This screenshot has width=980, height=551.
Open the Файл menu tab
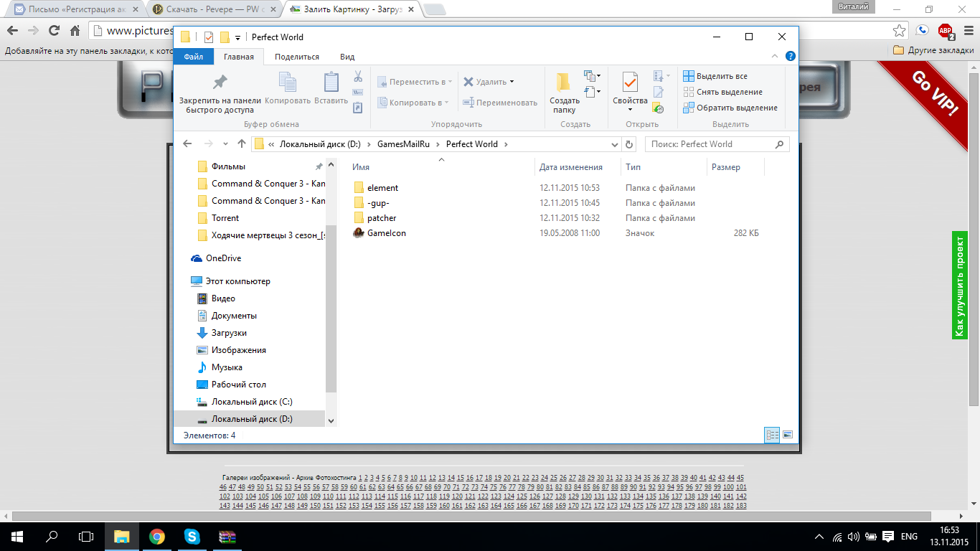[x=194, y=57]
